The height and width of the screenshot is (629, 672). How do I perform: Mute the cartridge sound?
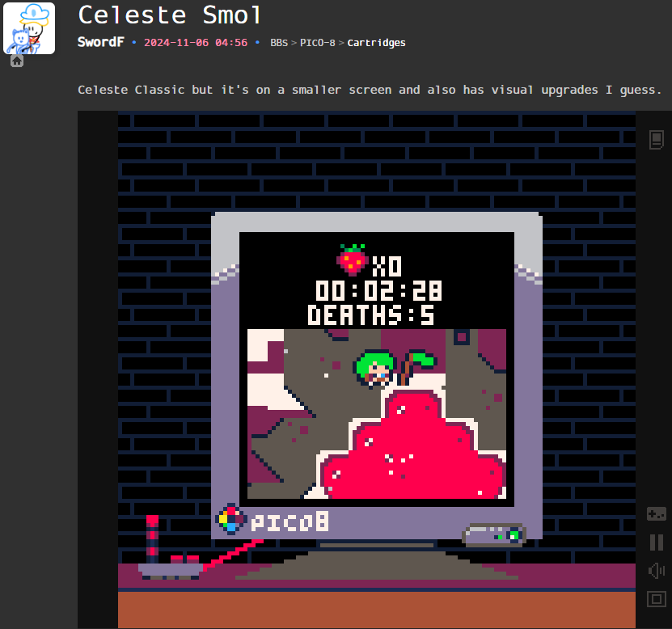coord(656,571)
